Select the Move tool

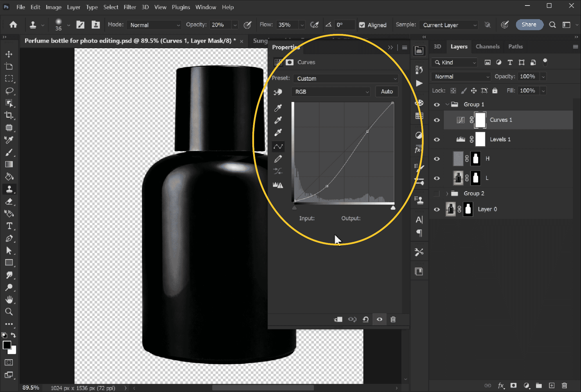[9, 54]
